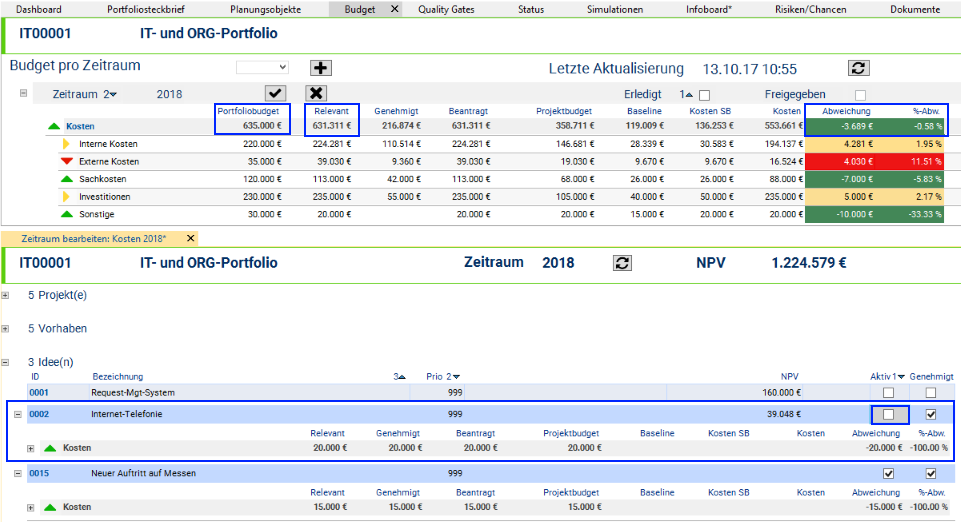Click green arrow beside Sachkosten
The width and height of the screenshot is (961, 522).
point(66,179)
